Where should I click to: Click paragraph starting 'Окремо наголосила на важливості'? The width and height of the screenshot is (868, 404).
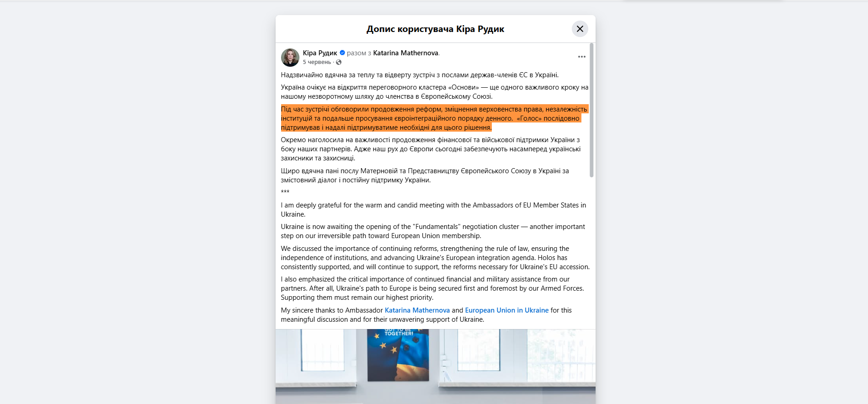tap(431, 149)
